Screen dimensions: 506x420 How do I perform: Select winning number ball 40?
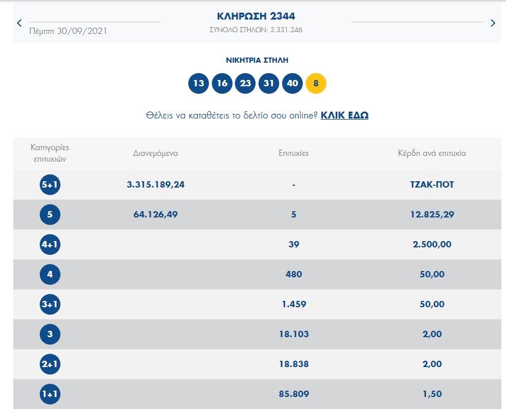click(x=292, y=83)
